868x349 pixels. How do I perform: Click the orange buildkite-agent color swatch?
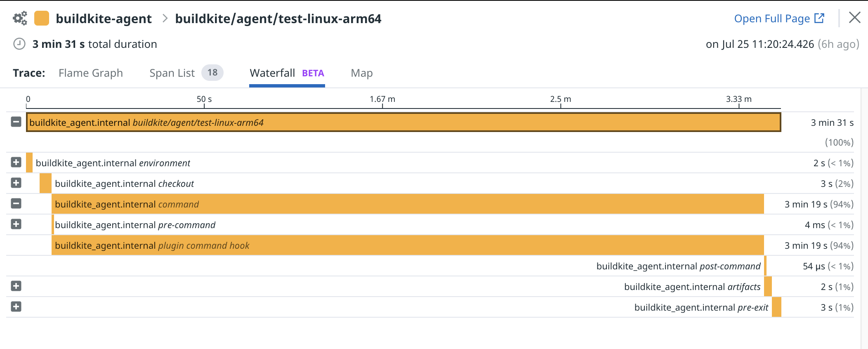tap(42, 19)
